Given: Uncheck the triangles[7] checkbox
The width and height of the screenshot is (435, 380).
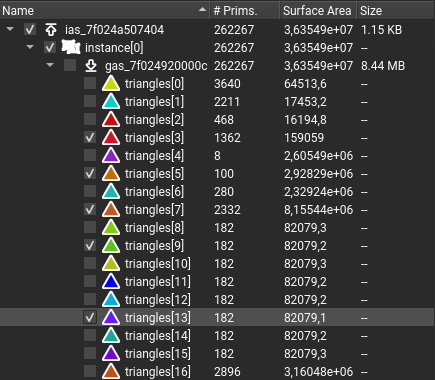Looking at the screenshot, I should click(x=90, y=209).
